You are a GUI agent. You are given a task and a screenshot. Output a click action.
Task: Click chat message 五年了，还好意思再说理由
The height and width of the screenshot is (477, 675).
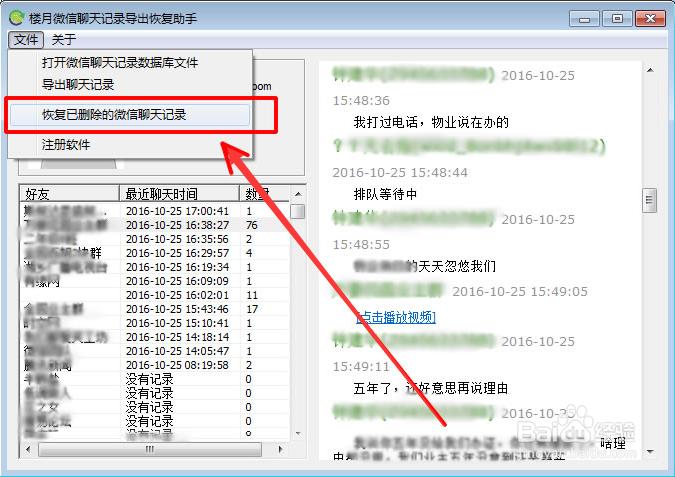(x=431, y=388)
